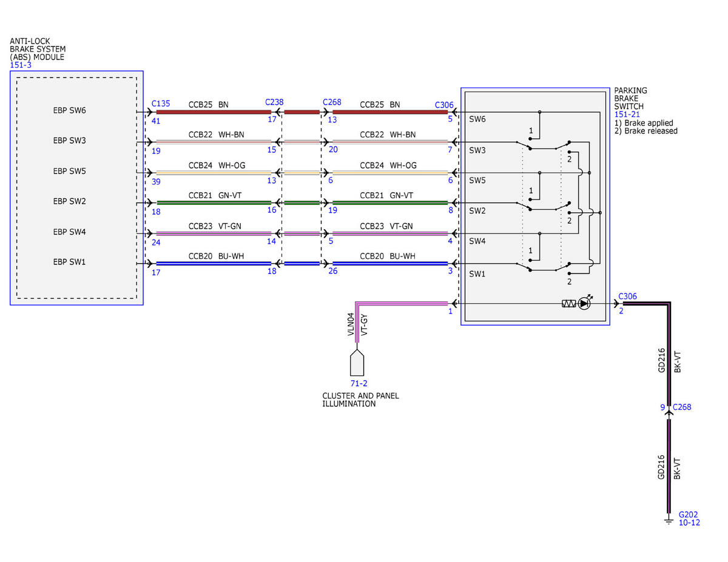This screenshot has height=562, width=728.
Task: Click the EBP SW6 pin label
Action: coord(70,110)
